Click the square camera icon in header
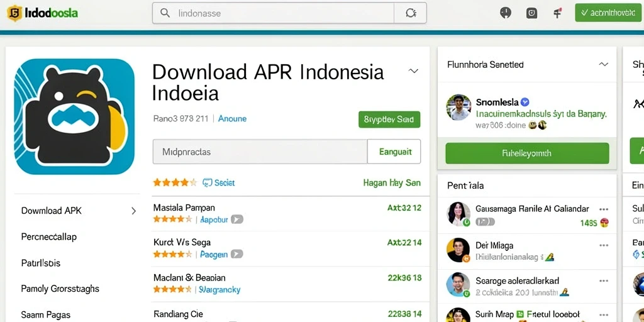 coord(531,13)
